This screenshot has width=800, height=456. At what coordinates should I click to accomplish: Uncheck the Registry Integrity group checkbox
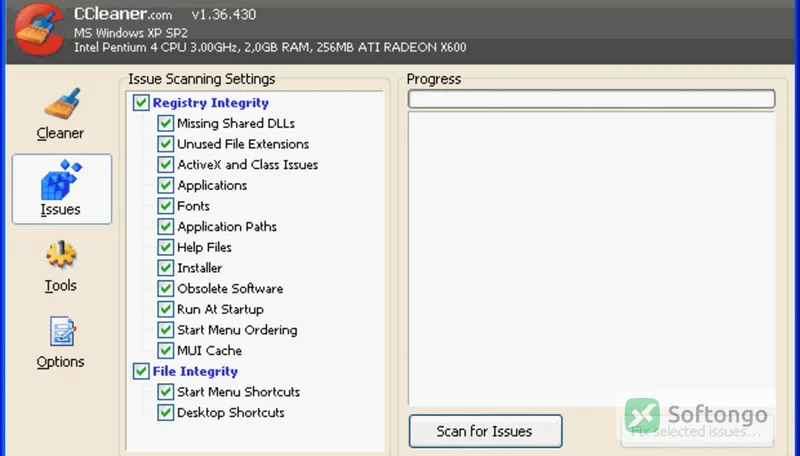(x=141, y=103)
